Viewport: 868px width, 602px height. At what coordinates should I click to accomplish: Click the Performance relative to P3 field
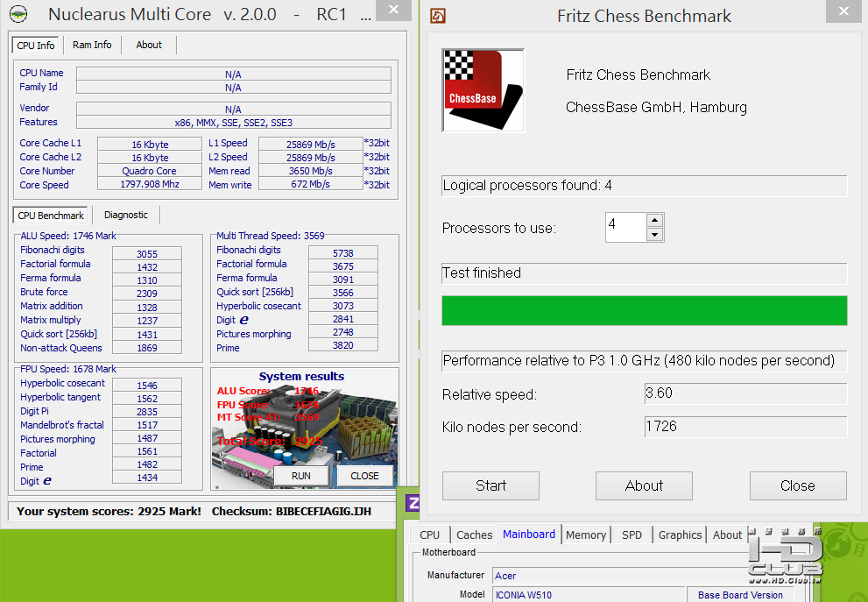point(645,360)
